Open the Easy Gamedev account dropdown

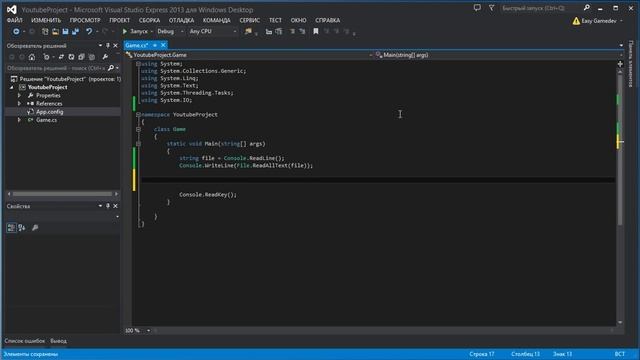coord(602,21)
